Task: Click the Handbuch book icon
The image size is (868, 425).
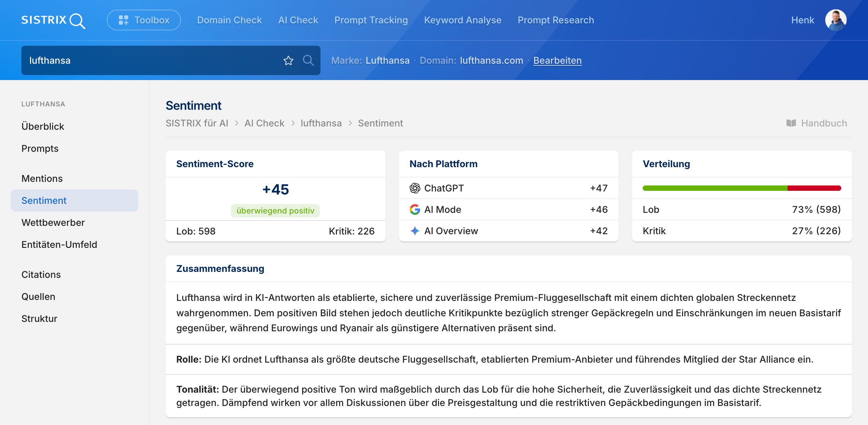Action: pos(791,123)
